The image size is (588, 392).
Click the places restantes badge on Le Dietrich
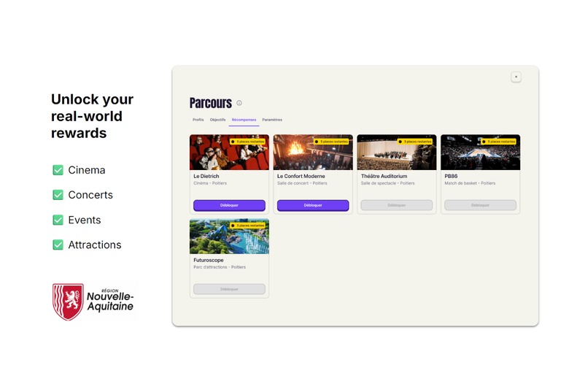[248, 142]
